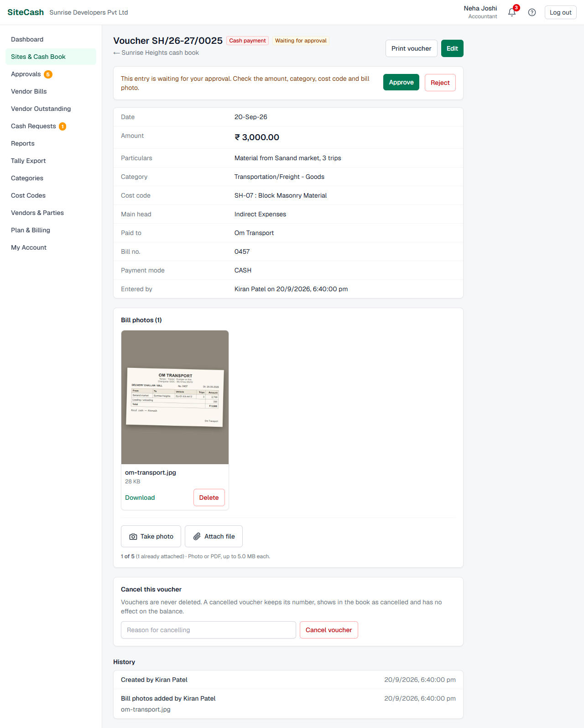This screenshot has height=728, width=584.
Task: Open Vendors & Parties page
Action: tap(51, 213)
